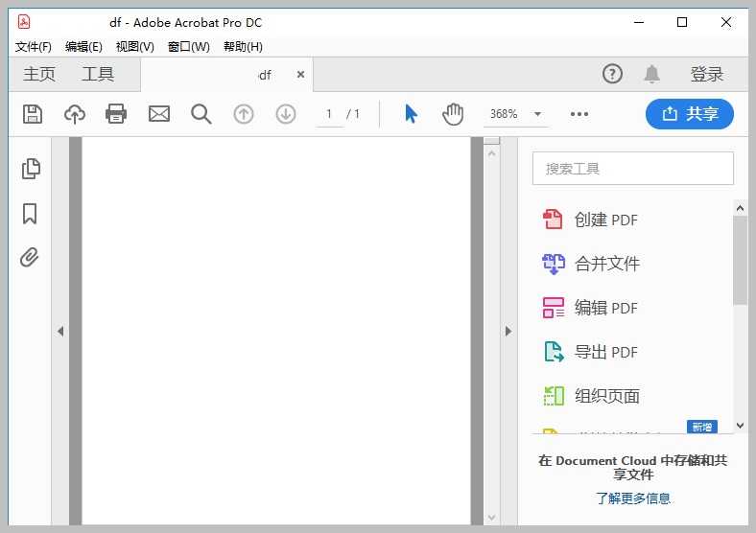Show the bookmarks panel
The height and width of the screenshot is (533, 756).
click(30, 213)
